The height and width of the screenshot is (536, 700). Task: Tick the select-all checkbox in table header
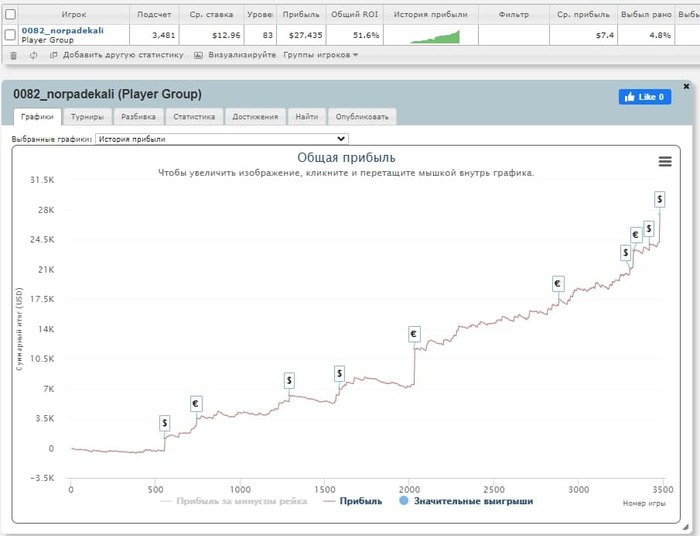coord(10,14)
